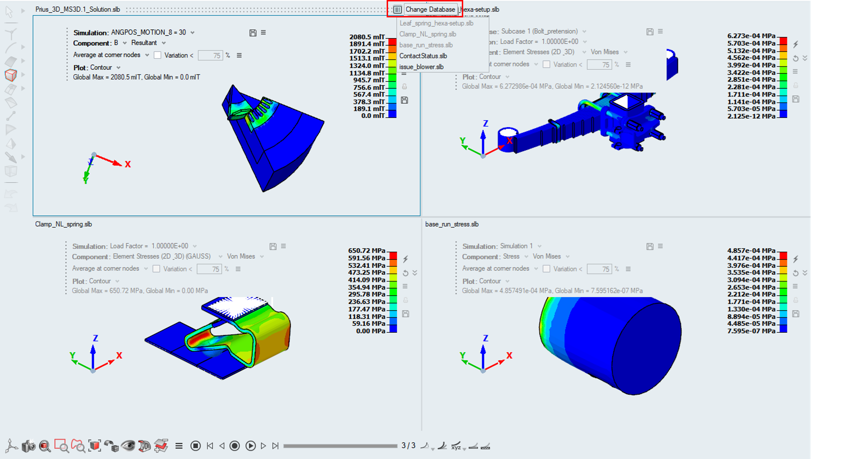The width and height of the screenshot is (868, 459).
Task: Click the eye visibility icon in bottom toolbar
Action: click(128, 446)
